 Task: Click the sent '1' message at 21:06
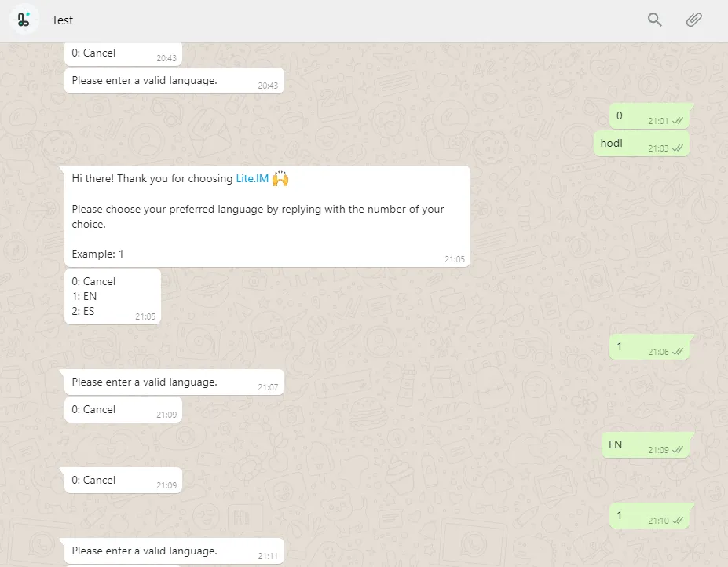(x=649, y=347)
